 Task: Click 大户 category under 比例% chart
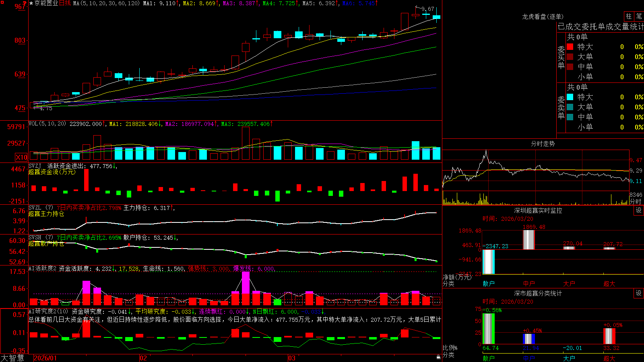[x=569, y=358]
